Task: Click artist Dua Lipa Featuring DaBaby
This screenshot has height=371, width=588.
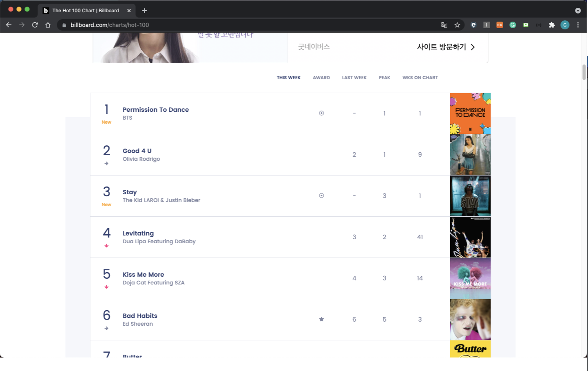Action: (x=159, y=241)
